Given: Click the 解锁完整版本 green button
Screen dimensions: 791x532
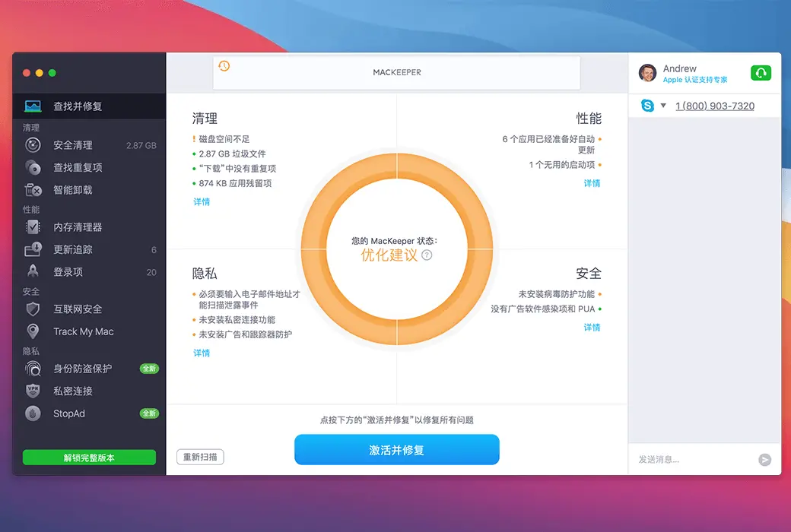Looking at the screenshot, I should pyautogui.click(x=89, y=458).
